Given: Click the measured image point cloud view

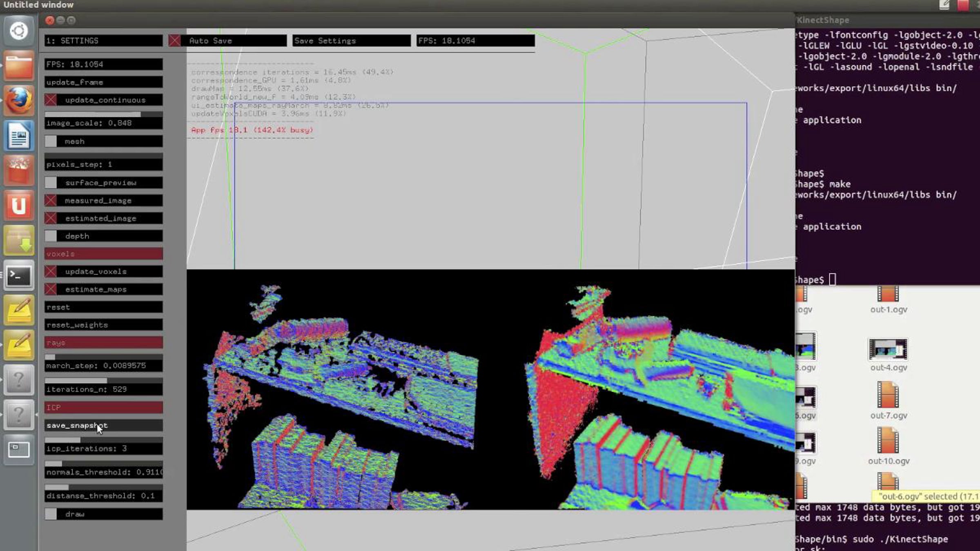Looking at the screenshot, I should pyautogui.click(x=339, y=389).
